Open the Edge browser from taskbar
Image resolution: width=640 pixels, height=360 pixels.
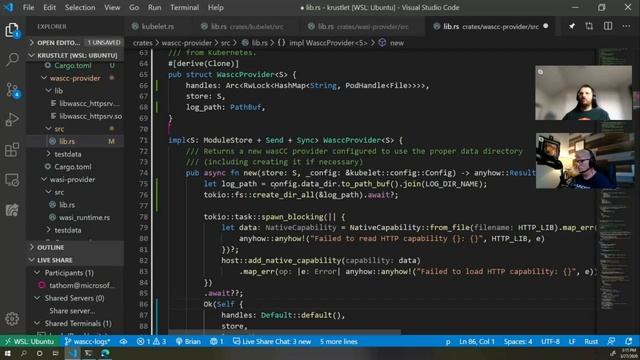(x=105, y=353)
